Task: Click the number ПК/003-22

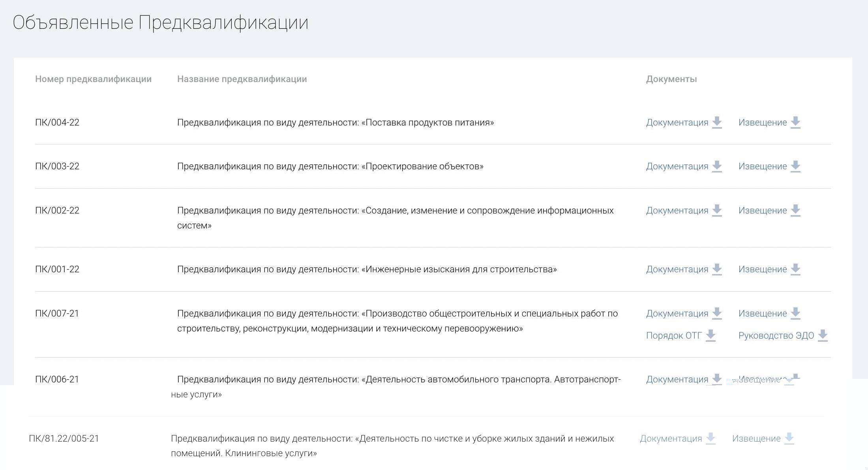Action: [57, 167]
